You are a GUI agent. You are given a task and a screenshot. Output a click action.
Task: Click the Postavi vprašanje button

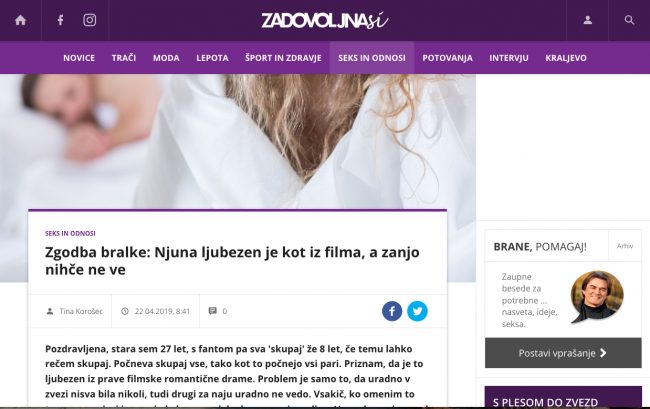pos(563,353)
